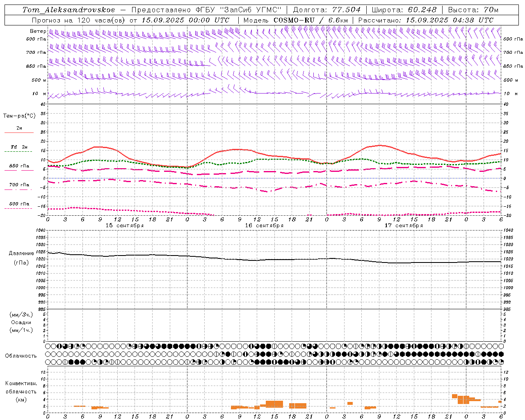Image resolution: width=525 pixels, height=420 pixels.
Task: Select the latitude value Широта: 60.248
Action: click(x=406, y=10)
